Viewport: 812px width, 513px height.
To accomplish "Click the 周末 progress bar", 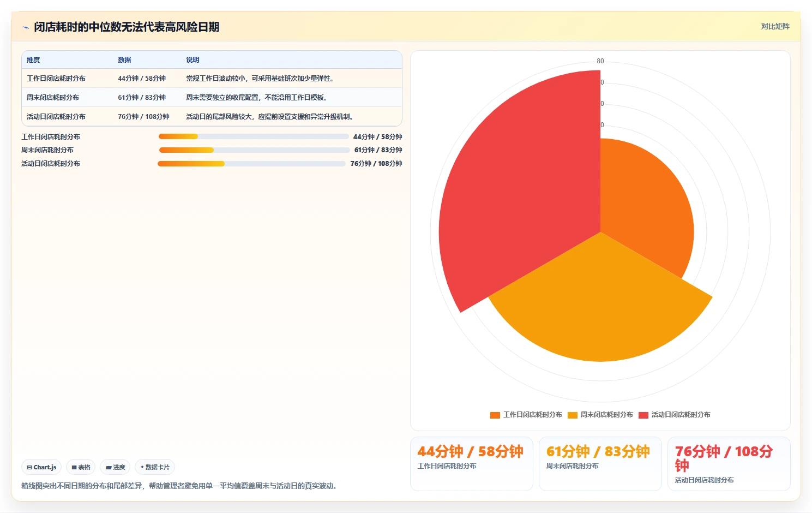I will (255, 150).
